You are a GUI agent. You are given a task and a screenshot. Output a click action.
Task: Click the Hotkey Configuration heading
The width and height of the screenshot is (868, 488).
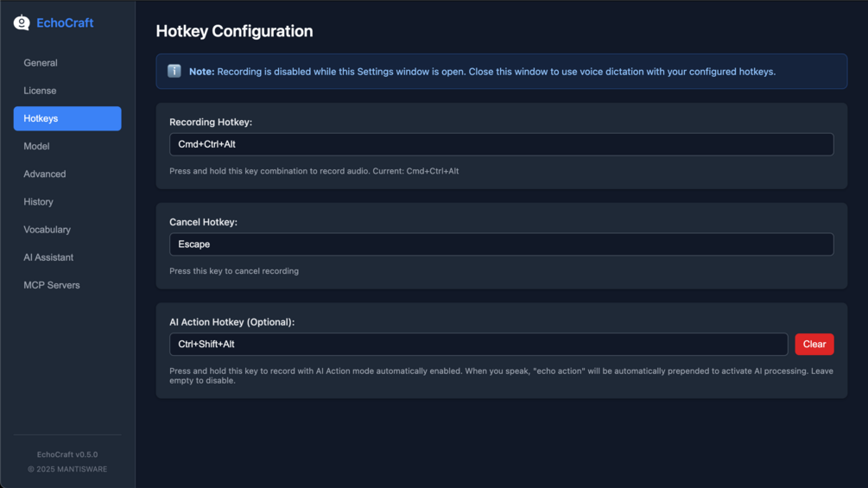click(x=234, y=31)
